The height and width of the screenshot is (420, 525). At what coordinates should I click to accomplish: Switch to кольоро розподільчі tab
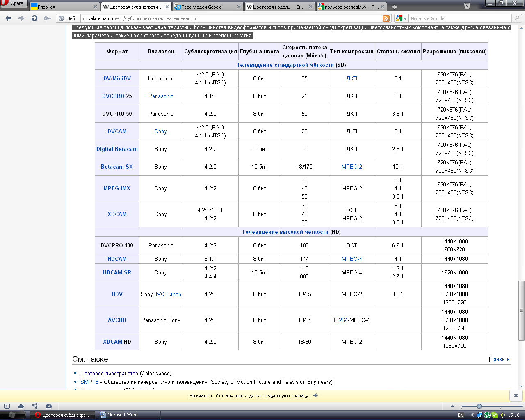352,7
